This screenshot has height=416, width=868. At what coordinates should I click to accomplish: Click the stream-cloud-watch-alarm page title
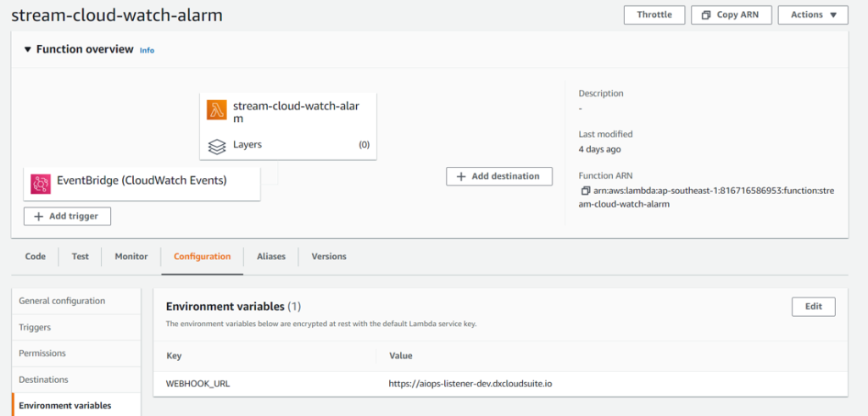coord(117,15)
